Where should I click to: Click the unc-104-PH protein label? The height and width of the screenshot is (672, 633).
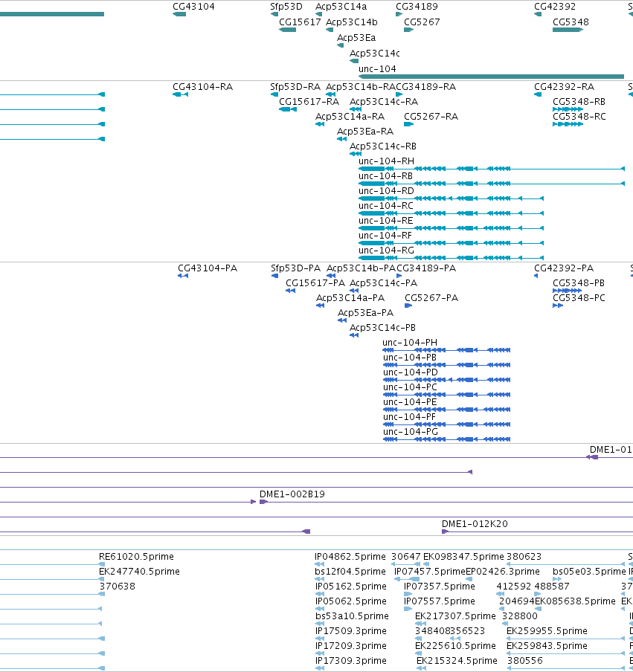click(x=410, y=343)
